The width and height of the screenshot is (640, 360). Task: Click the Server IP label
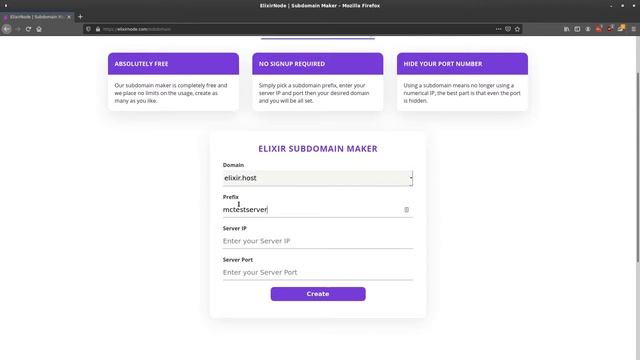click(x=235, y=228)
